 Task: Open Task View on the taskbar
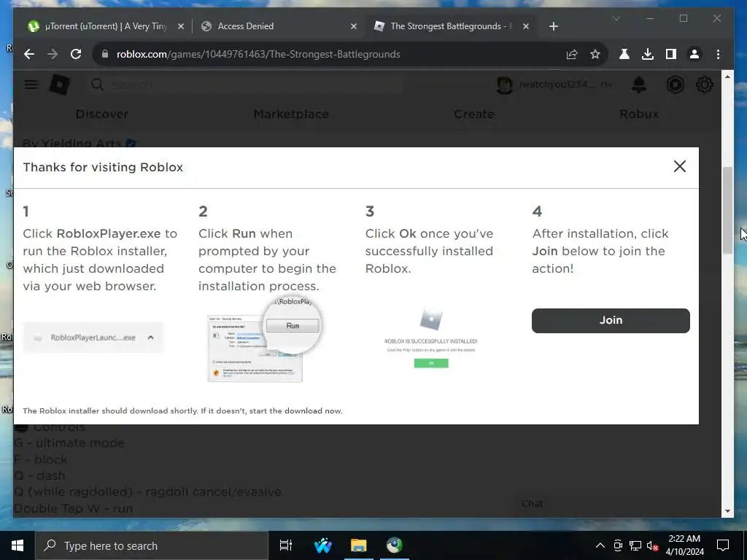[x=286, y=545]
